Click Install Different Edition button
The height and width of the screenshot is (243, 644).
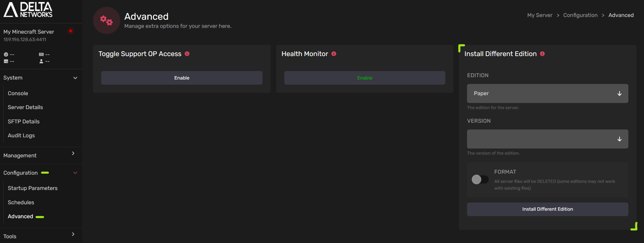548,209
